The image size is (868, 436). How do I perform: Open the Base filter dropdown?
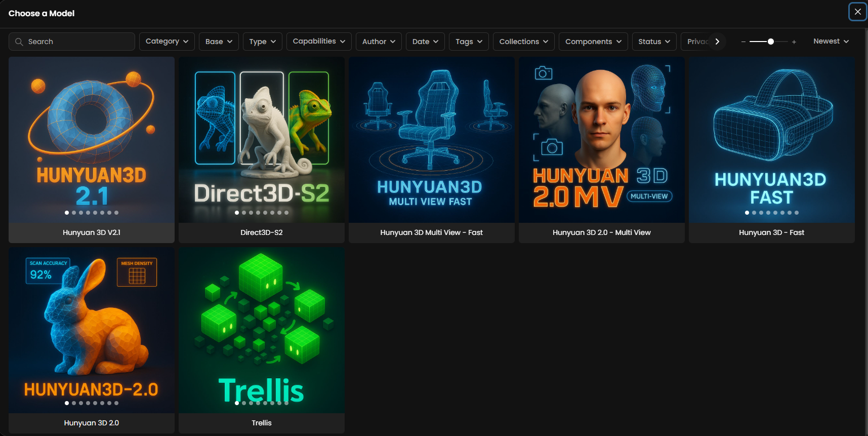[219, 42]
